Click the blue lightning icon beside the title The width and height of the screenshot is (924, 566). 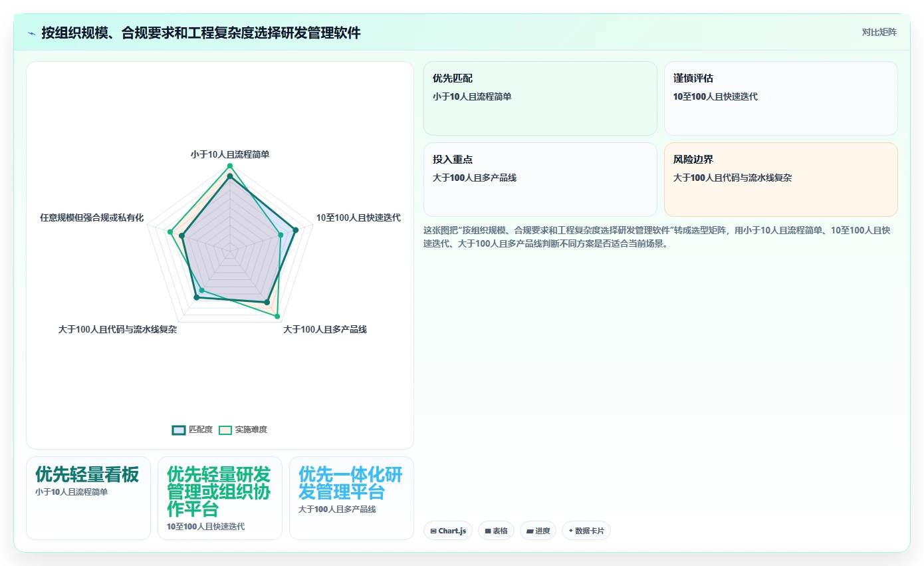[31, 33]
